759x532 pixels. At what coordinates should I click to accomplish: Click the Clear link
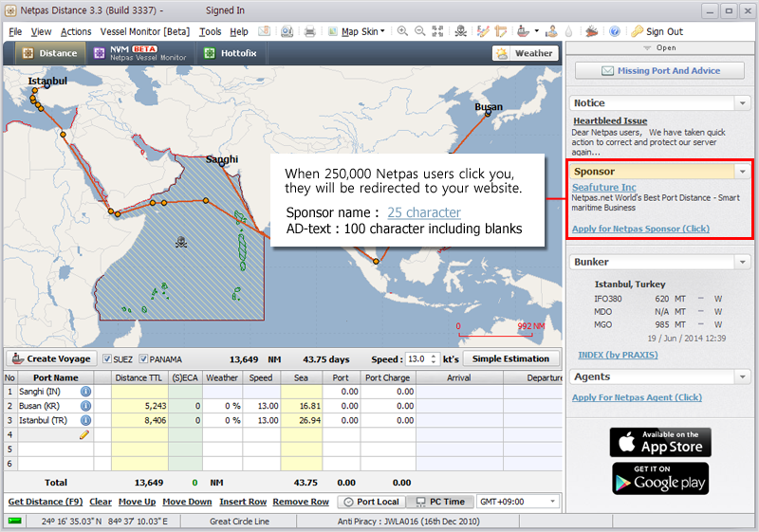101,502
